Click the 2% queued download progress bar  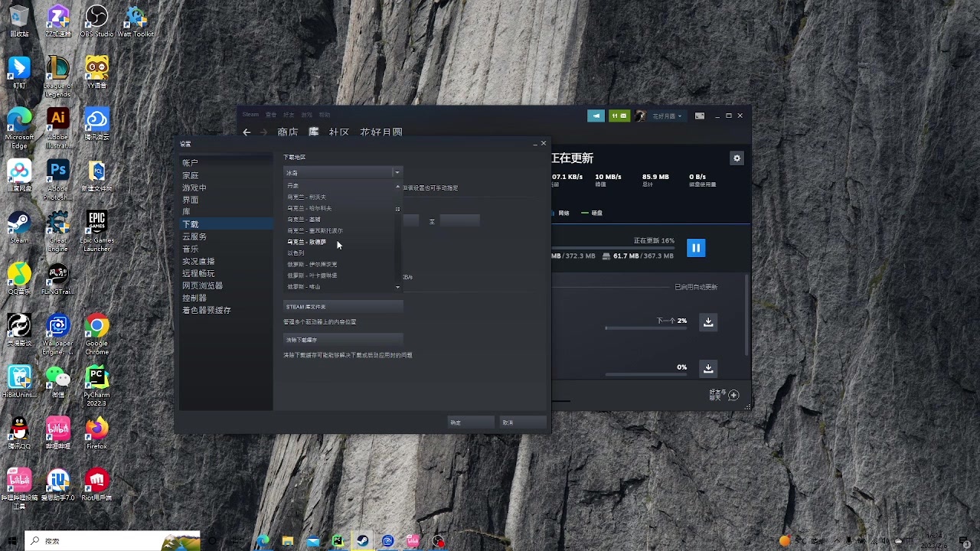click(646, 328)
